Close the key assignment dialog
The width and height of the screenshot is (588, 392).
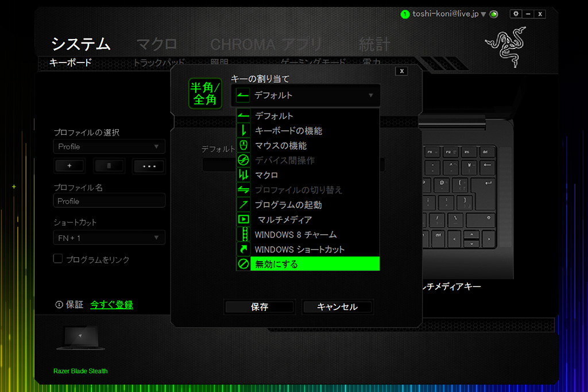(x=401, y=71)
